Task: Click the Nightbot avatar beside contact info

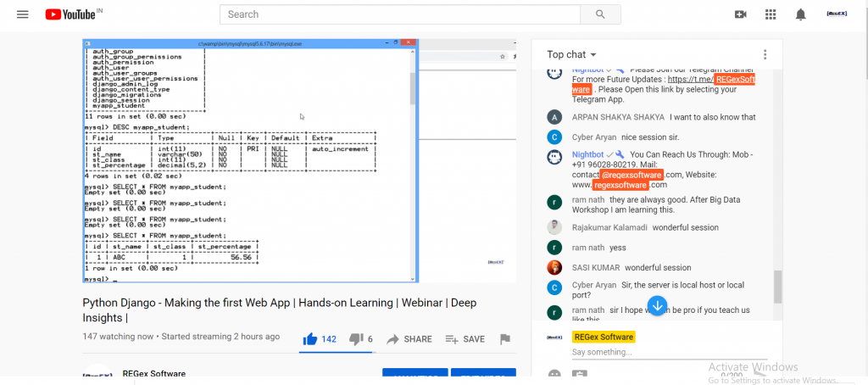Action: (554, 158)
